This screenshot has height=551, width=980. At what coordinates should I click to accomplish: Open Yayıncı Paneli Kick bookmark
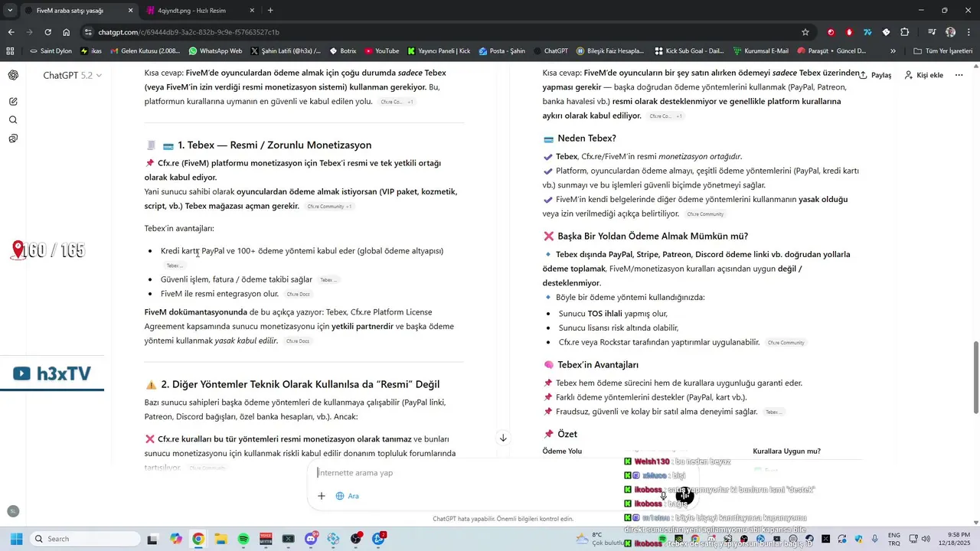point(439,51)
